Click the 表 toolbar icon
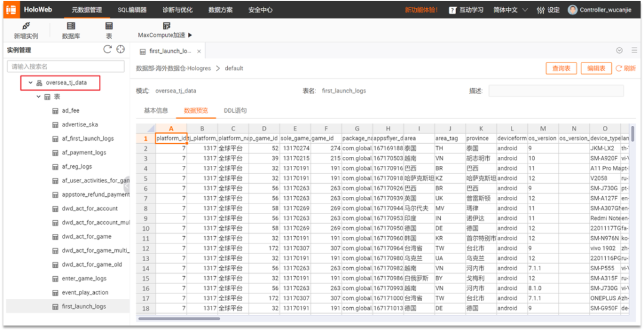 pos(109,26)
